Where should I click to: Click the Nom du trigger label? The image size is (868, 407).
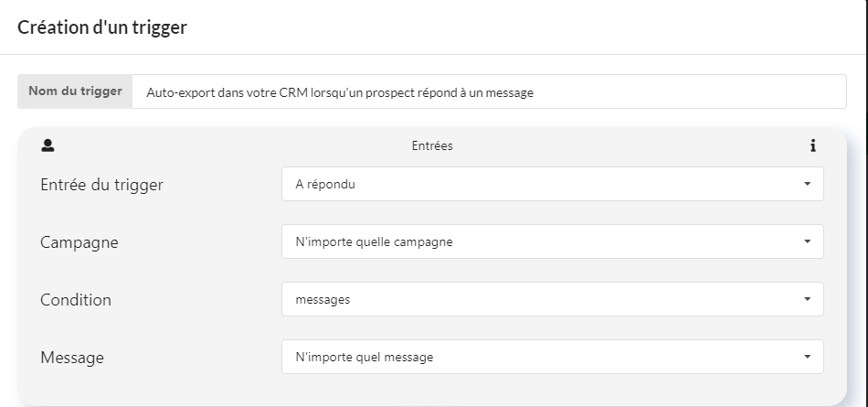(x=75, y=91)
